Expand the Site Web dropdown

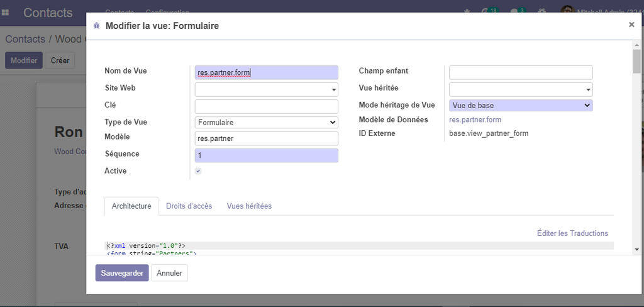click(x=267, y=89)
